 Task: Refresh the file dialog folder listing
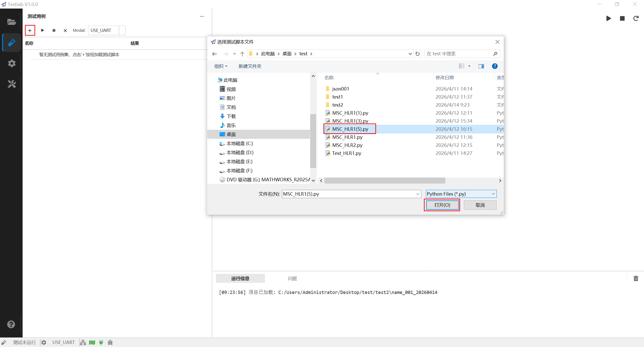pyautogui.click(x=418, y=54)
